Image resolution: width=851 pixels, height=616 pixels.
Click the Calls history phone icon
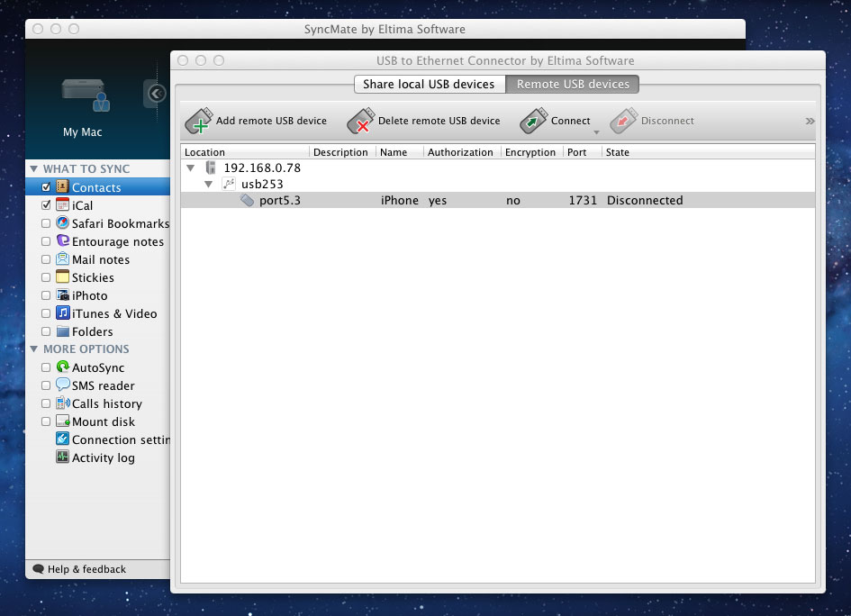pyautogui.click(x=62, y=403)
